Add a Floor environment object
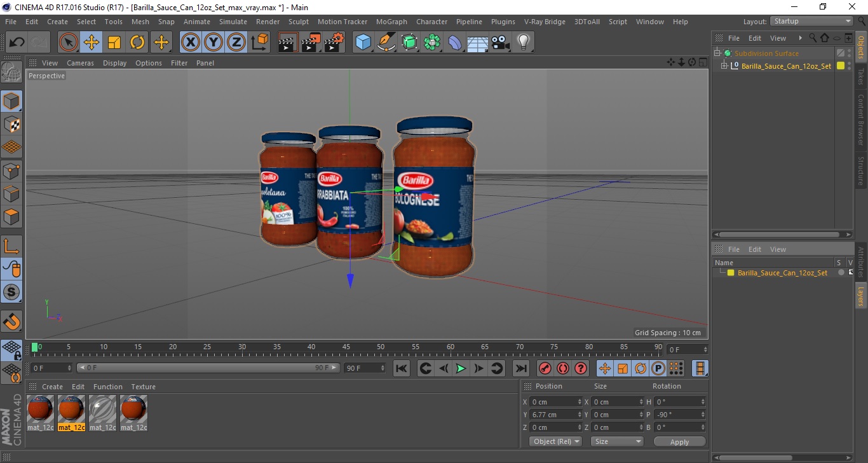This screenshot has height=463, width=868. [x=478, y=43]
